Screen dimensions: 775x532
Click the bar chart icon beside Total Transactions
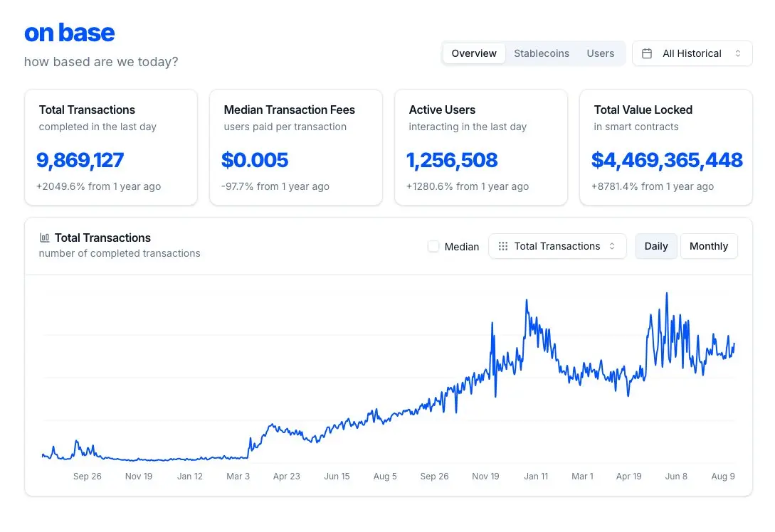(45, 238)
